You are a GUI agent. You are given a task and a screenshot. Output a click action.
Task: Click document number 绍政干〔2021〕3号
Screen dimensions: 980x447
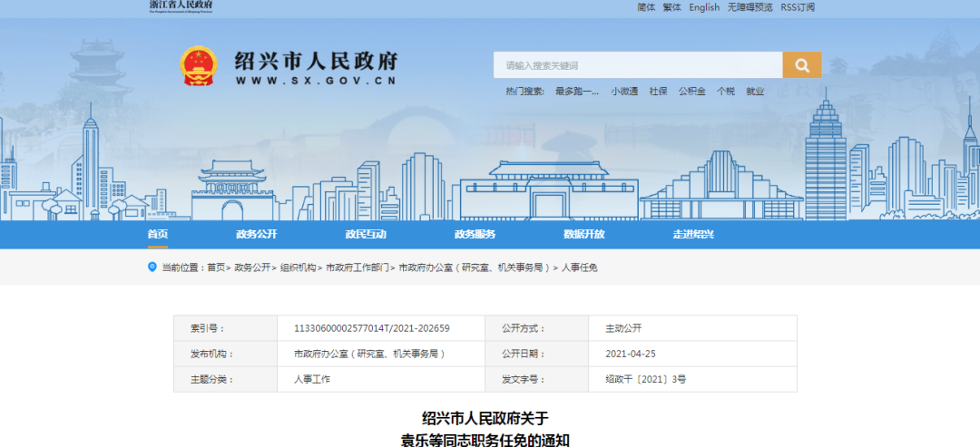tap(646, 379)
